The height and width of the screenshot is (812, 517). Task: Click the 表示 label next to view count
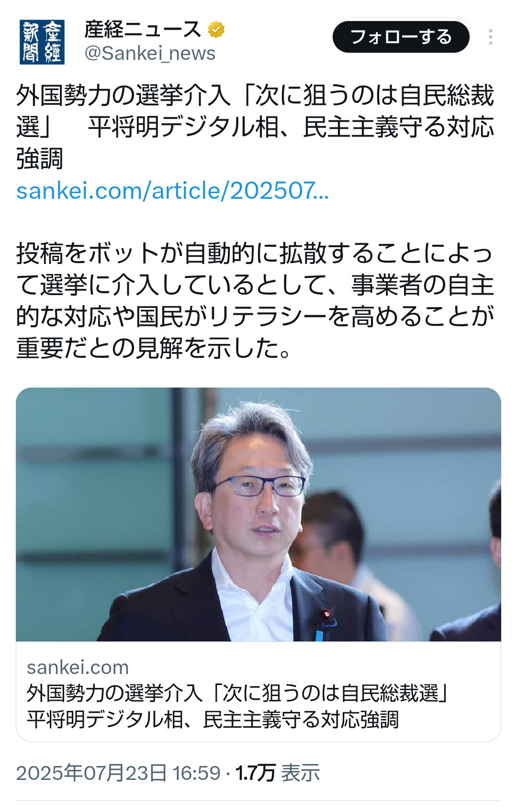300,773
